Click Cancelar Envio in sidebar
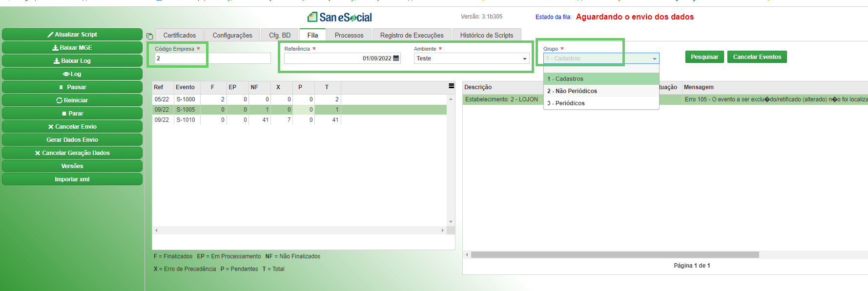This screenshot has height=291, width=868. [x=72, y=127]
